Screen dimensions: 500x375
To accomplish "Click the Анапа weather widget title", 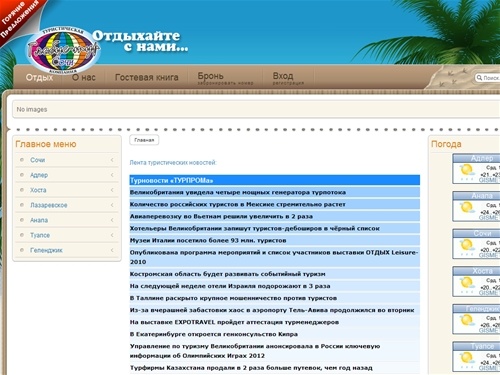I will 482,196.
